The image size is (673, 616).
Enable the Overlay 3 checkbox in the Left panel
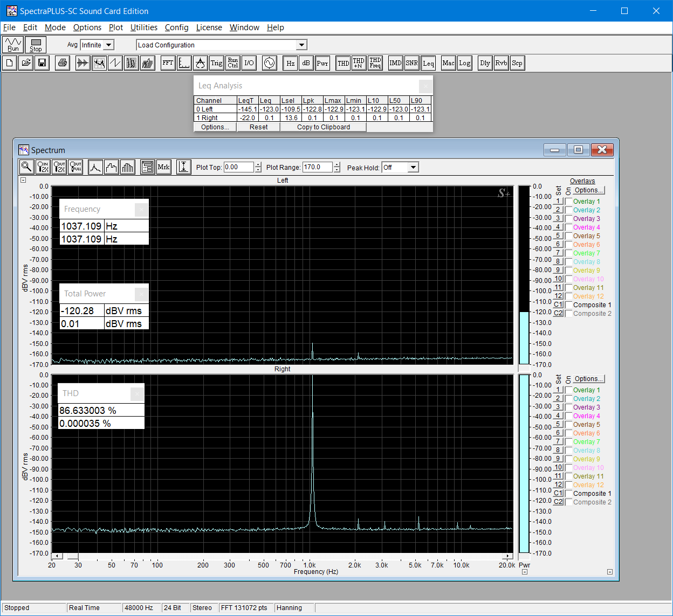click(568, 219)
